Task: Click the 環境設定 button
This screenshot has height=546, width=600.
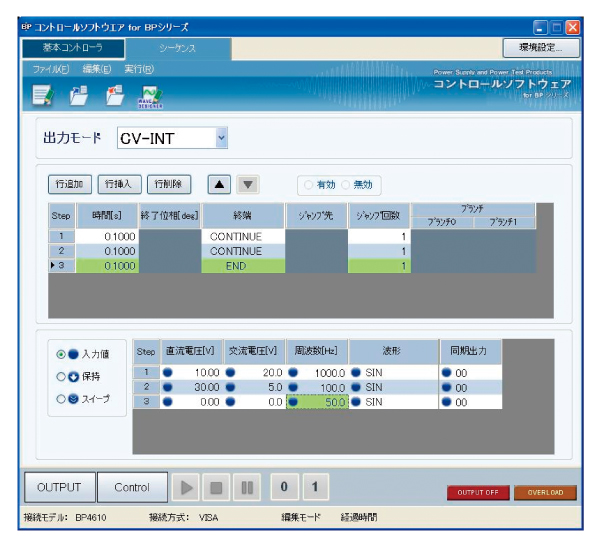Action: (x=540, y=47)
